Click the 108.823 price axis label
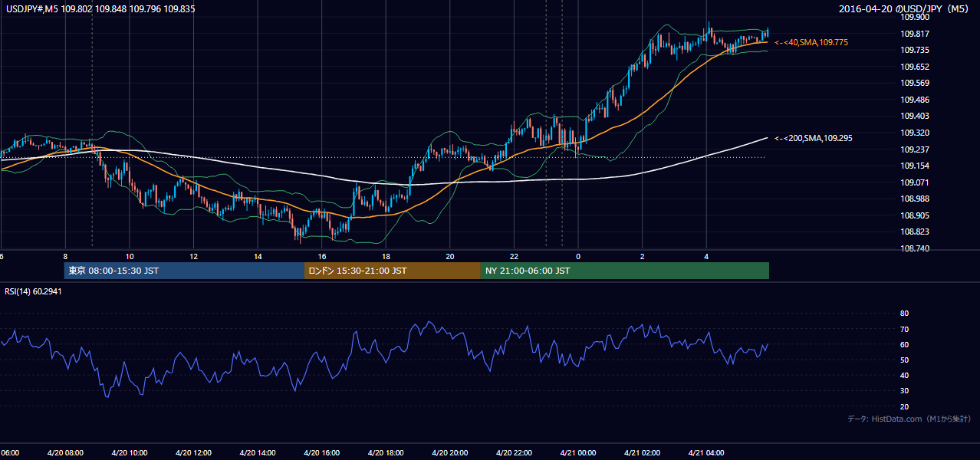Viewport: 980px width, 460px height. 915,232
